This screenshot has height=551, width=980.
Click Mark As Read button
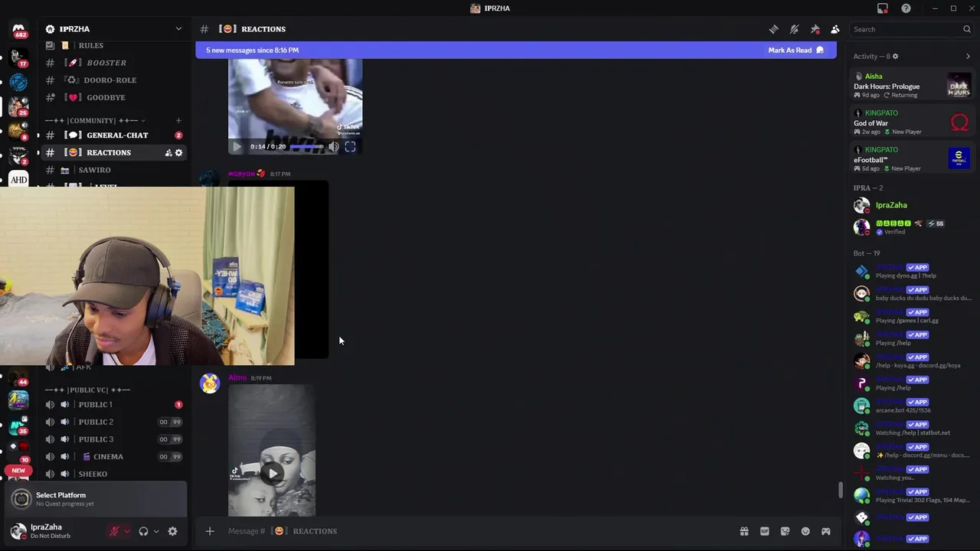[796, 51]
